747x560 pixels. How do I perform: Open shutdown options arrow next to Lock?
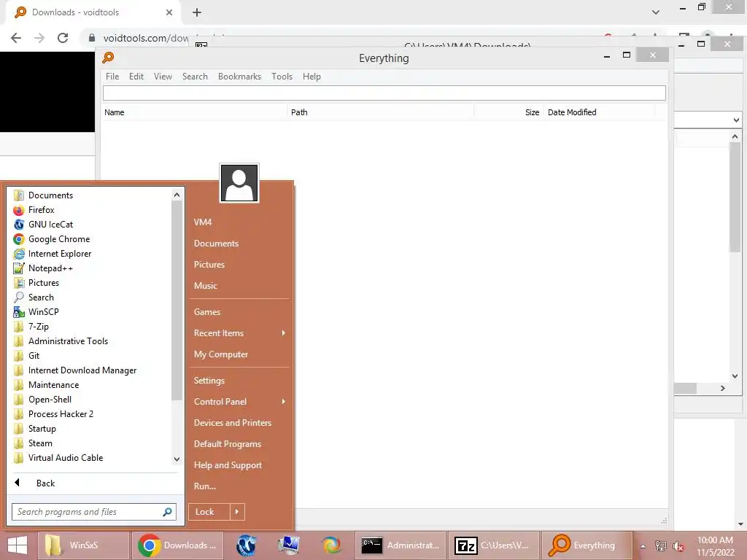coord(237,512)
